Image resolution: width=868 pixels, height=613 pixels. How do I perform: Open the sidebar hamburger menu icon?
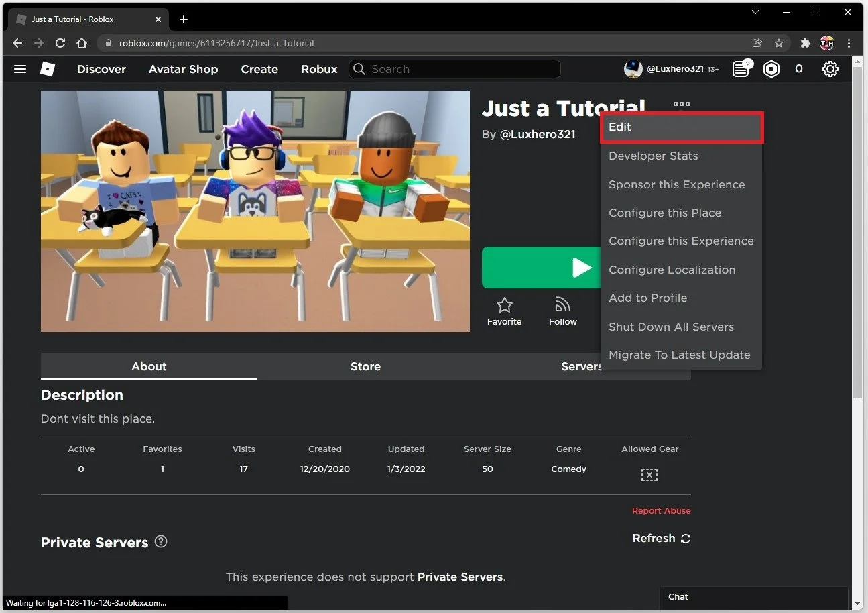[19, 69]
